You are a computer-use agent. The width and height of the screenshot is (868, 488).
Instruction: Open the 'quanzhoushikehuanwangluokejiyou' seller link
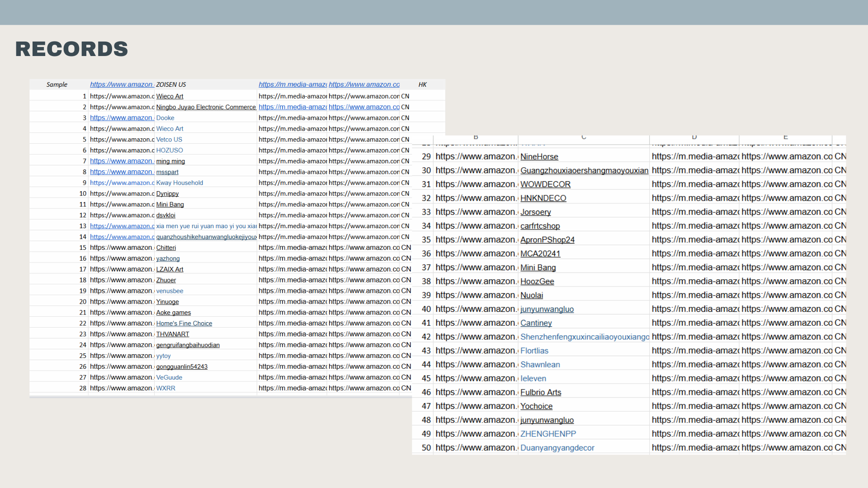206,237
